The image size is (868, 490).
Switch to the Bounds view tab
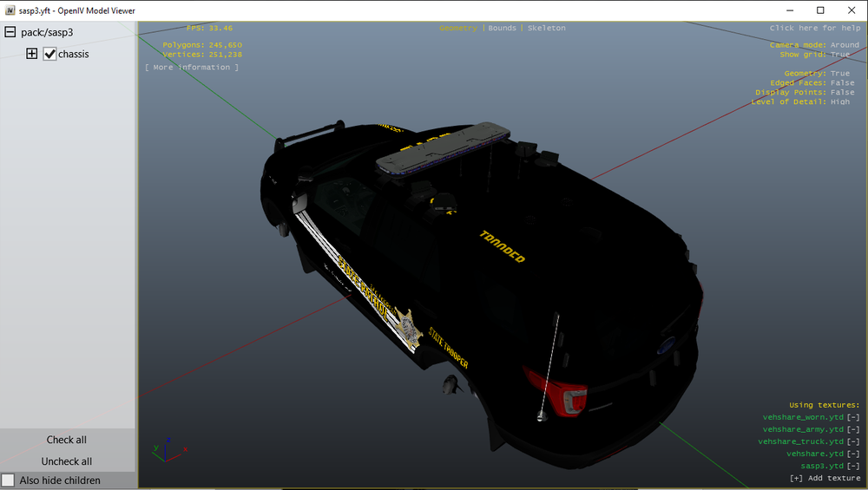point(502,28)
